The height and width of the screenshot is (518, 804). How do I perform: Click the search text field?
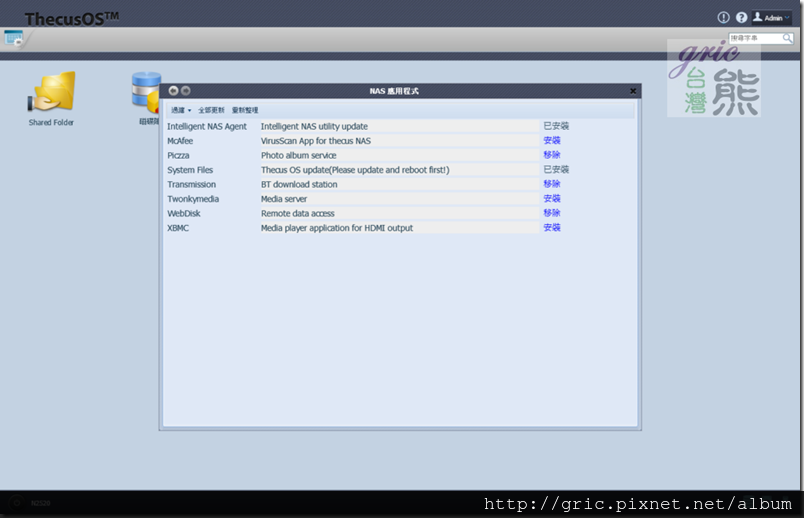(756, 38)
